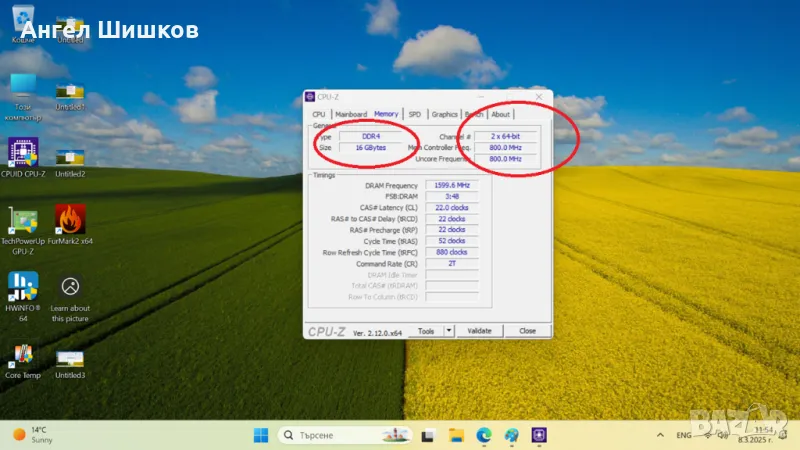This screenshot has width=800, height=450.
Task: Open the CPUID CPU-Z desktop icon
Action: click(x=23, y=151)
